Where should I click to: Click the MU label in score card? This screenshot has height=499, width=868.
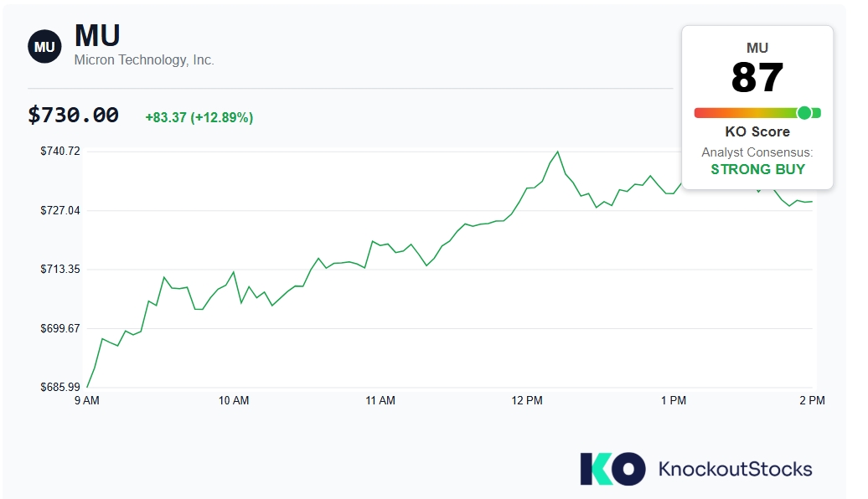[x=757, y=48]
